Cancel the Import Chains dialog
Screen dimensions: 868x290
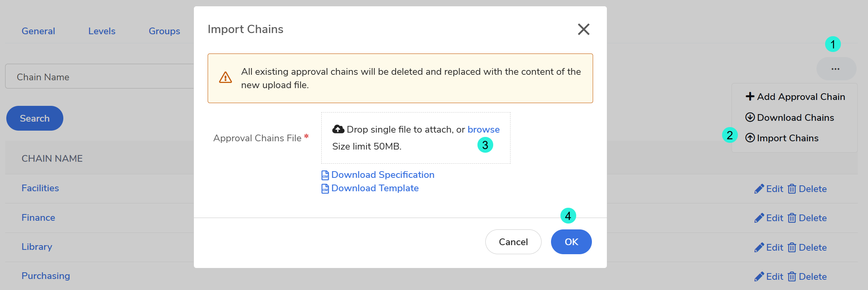coord(513,242)
